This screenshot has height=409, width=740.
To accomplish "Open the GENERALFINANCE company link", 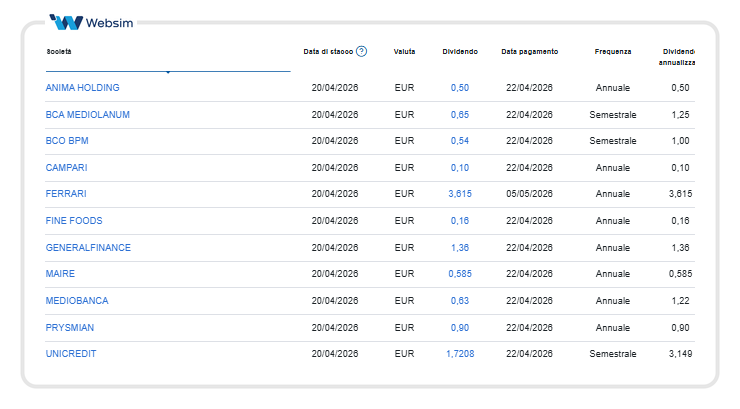I will point(88,247).
